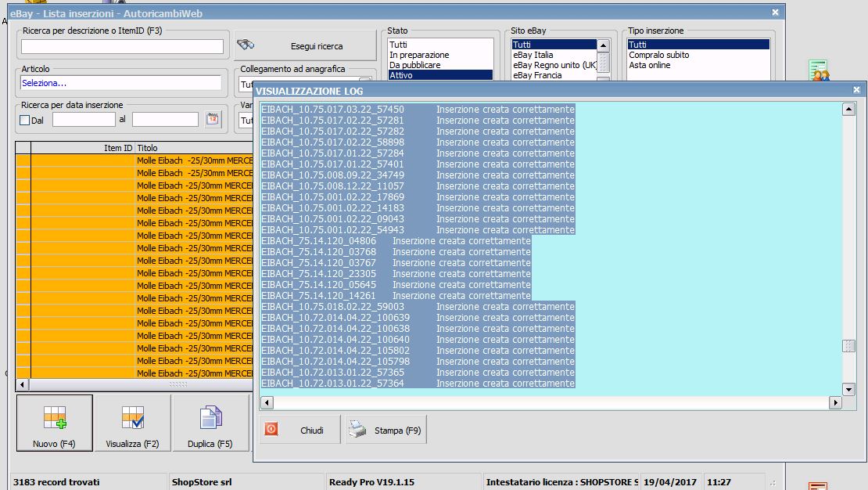
Task: Click log line EIBACH_10.75.008.12.22_11057
Action: pyautogui.click(x=418, y=186)
